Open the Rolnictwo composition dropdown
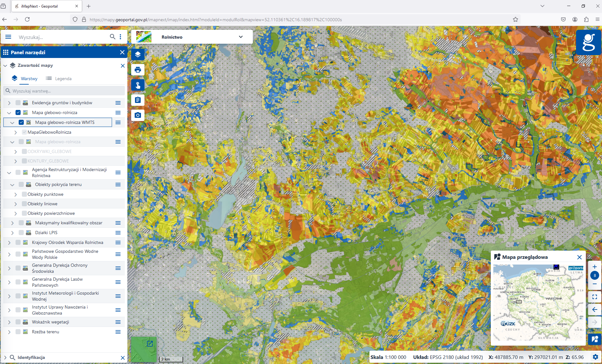This screenshot has width=602, height=364. 192,37
